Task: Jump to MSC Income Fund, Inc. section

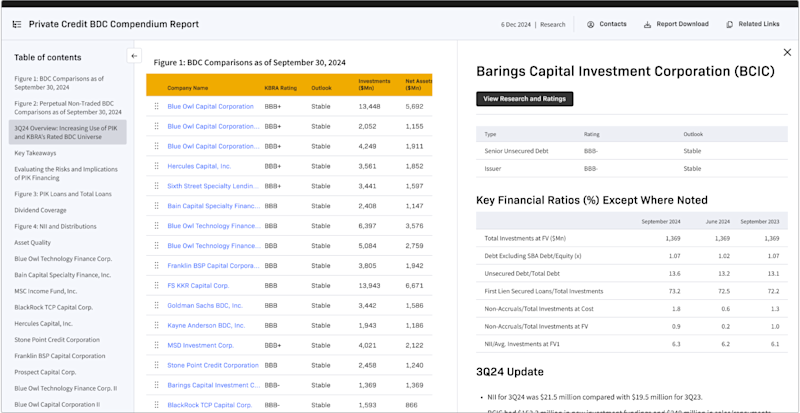Action: pos(46,291)
